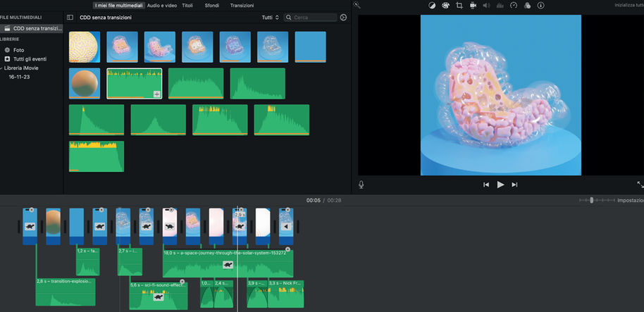Adjust the timeline zoom slider
Viewport: 644px width, 312px height.
pyautogui.click(x=591, y=200)
